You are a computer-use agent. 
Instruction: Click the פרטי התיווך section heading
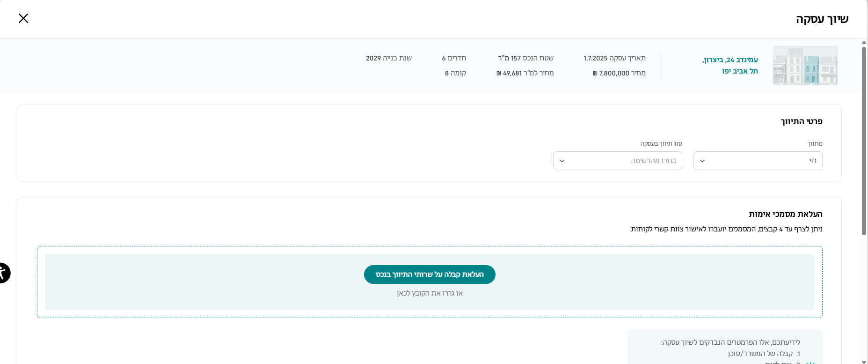coord(801,121)
